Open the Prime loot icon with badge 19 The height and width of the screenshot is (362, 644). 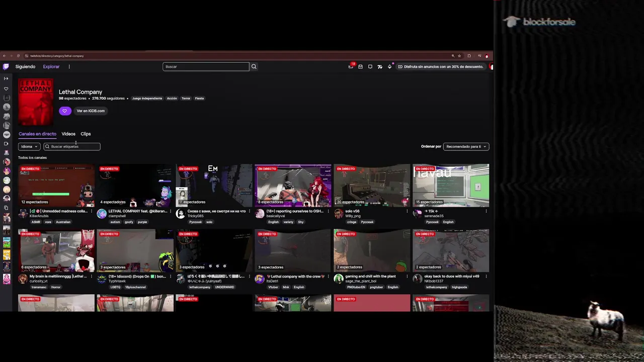[351, 66]
